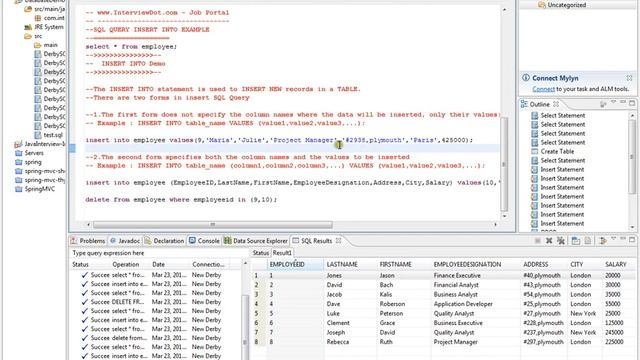640x360 pixels.
Task: Select the JavaInterview project
Action: pyautogui.click(x=44, y=144)
